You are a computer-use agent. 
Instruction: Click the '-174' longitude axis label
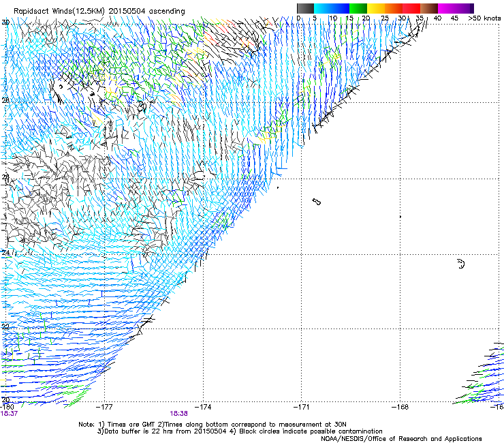[x=203, y=407]
